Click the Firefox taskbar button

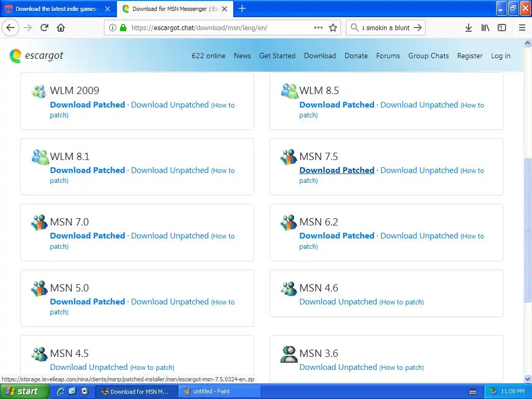tap(137, 391)
